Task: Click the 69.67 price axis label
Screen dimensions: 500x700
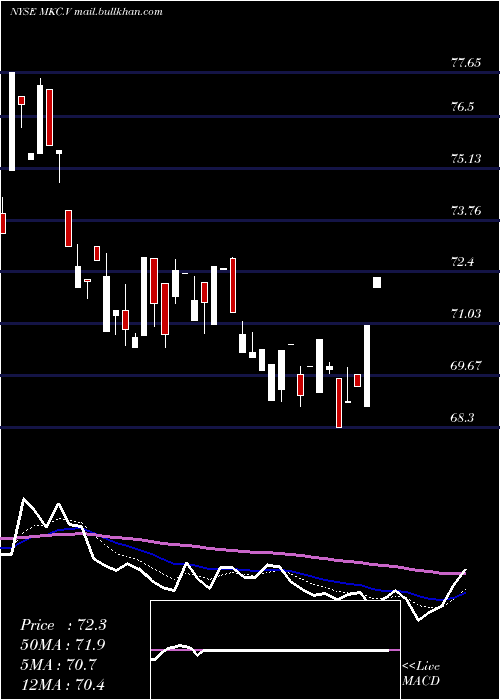Action: click(466, 366)
